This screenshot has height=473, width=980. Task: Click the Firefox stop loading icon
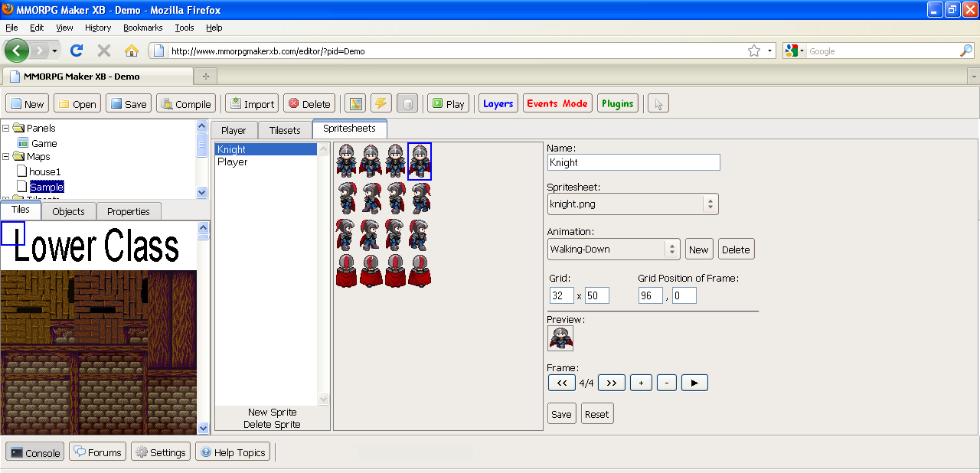click(x=104, y=51)
